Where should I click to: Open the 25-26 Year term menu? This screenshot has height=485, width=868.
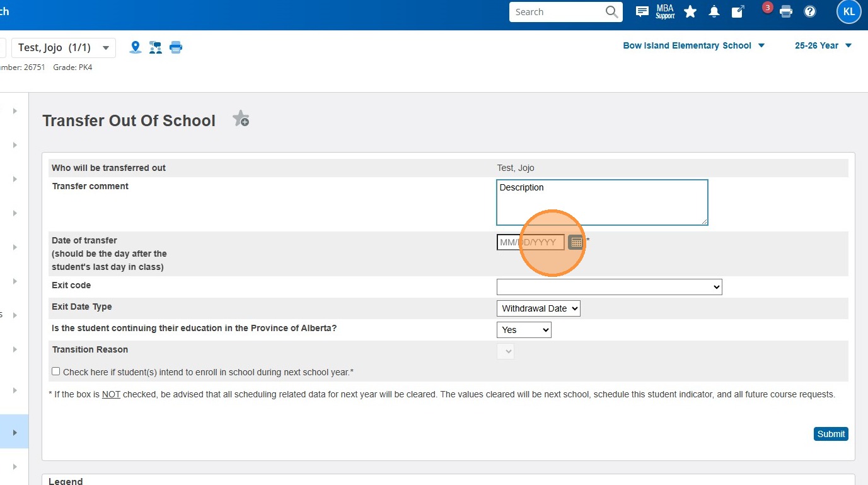point(823,45)
